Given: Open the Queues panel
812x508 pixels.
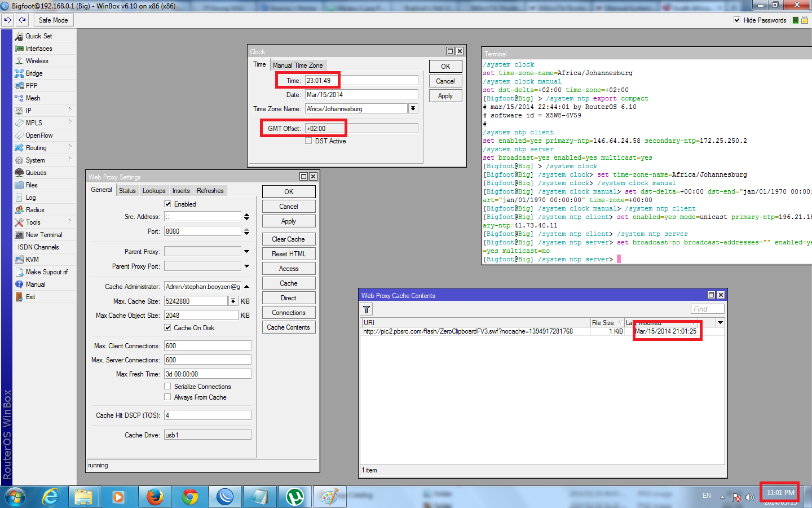Looking at the screenshot, I should pyautogui.click(x=35, y=172).
